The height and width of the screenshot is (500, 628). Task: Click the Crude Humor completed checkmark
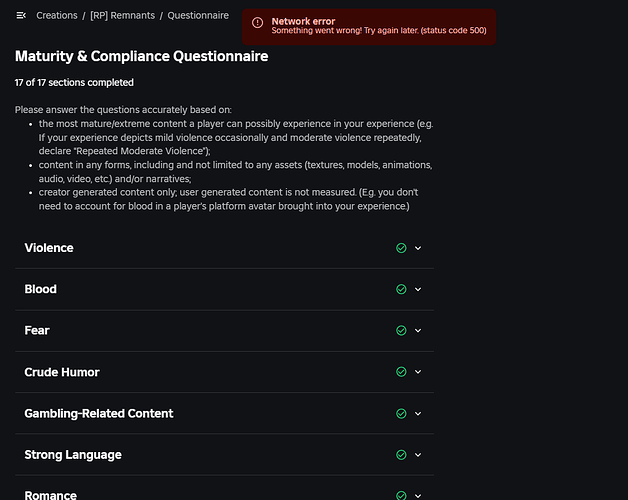[x=401, y=372]
